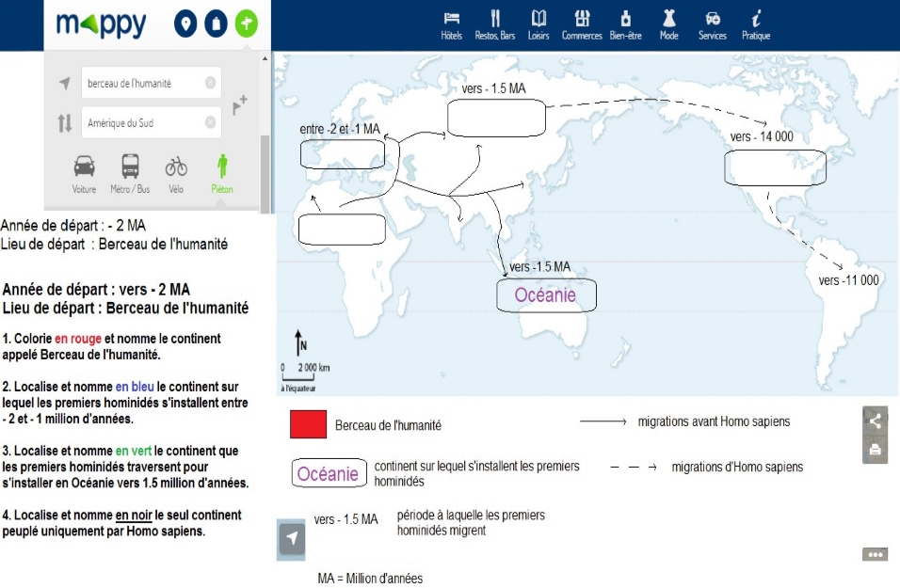Click the green itinerary signpost icon
900x588 pixels.
[247, 24]
